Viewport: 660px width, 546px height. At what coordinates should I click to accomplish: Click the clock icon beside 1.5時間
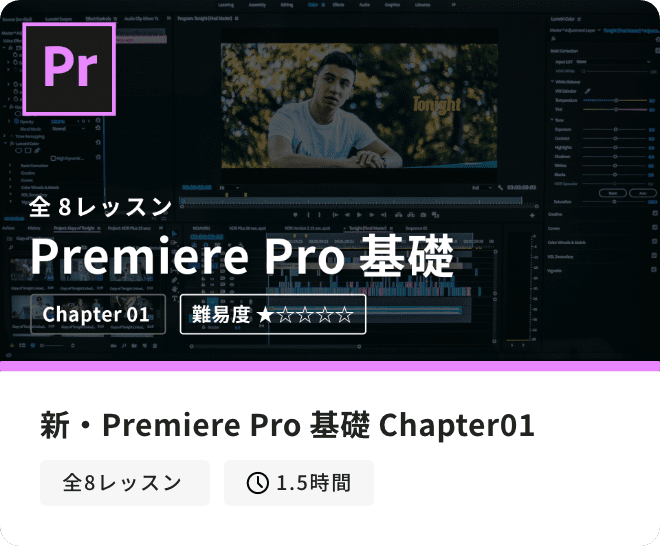pyautogui.click(x=258, y=482)
